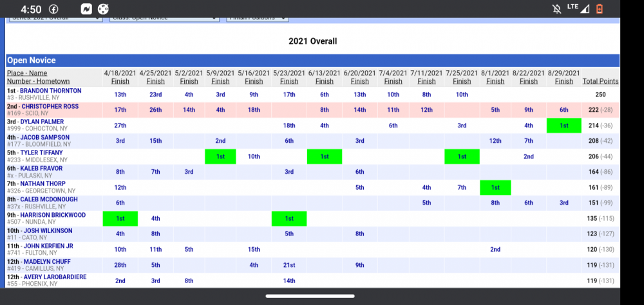644x305 pixels.
Task: Open John Kerfien Jr's 15th place result
Action: 254,250
